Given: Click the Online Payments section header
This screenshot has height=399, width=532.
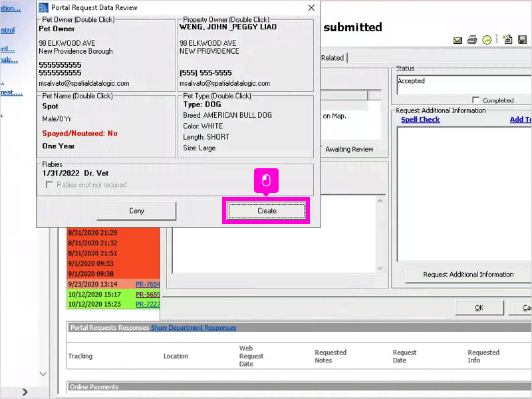Looking at the screenshot, I should [299, 387].
